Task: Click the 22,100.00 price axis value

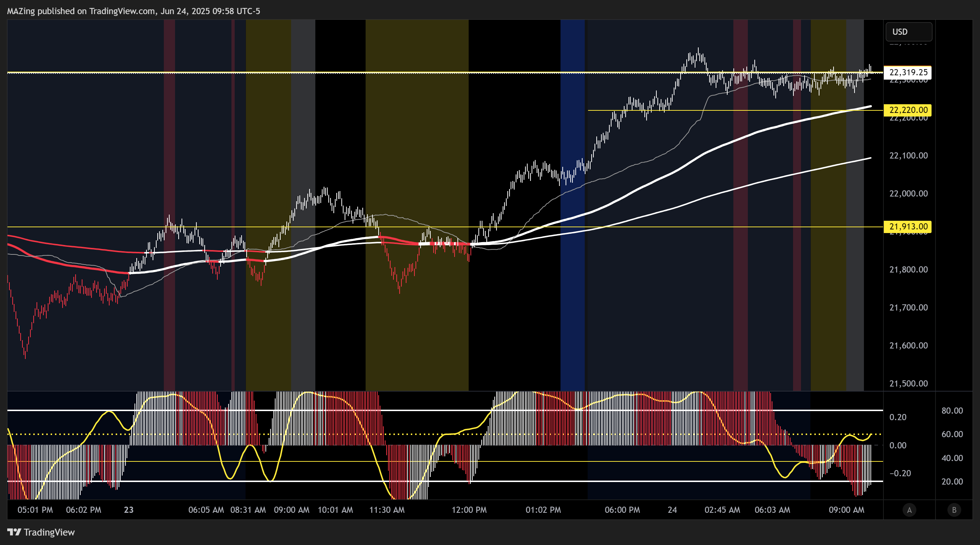Action: point(908,155)
